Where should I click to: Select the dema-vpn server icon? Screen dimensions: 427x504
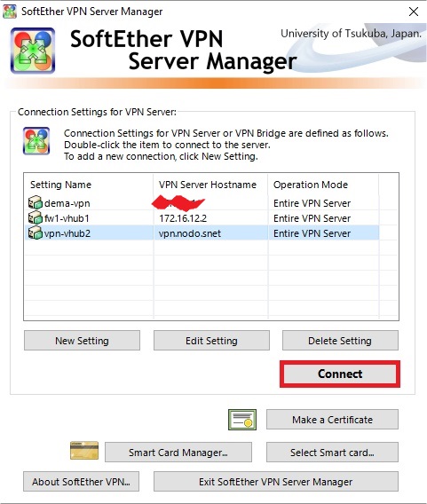click(x=35, y=203)
